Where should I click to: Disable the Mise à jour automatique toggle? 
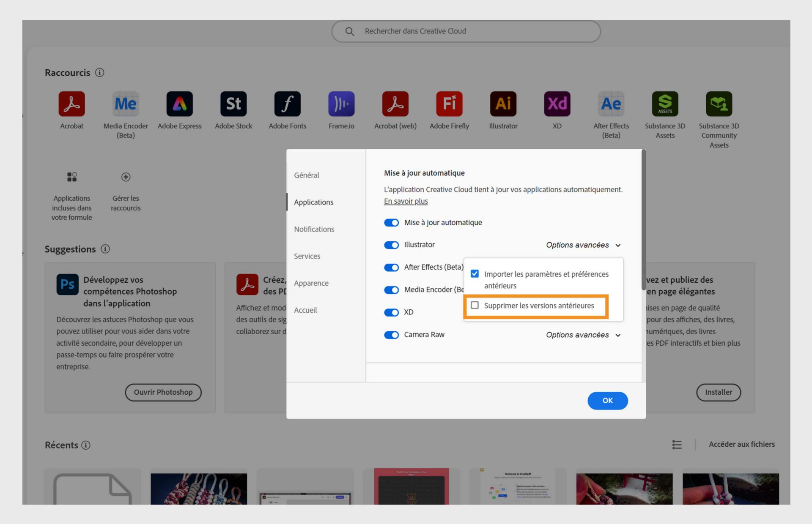[x=391, y=223]
